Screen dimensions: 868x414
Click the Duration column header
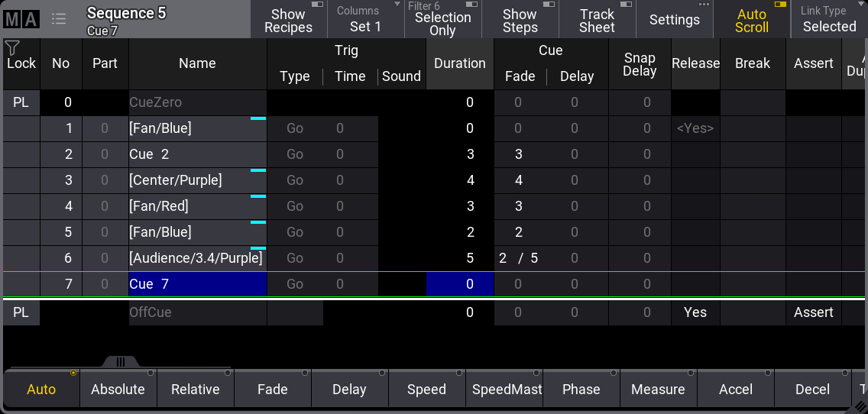pyautogui.click(x=459, y=63)
